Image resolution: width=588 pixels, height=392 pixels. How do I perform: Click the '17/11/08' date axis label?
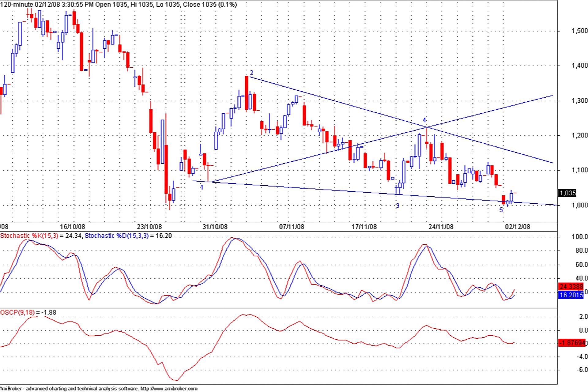tap(364, 227)
